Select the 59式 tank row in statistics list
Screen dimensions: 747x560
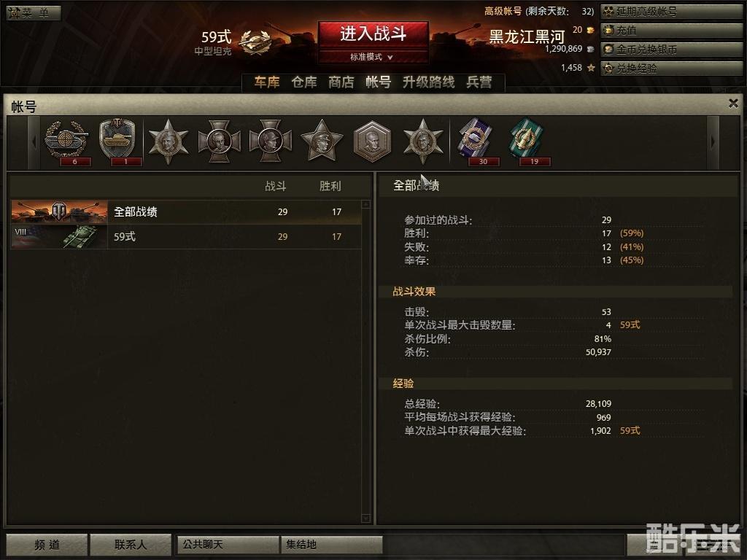(x=186, y=237)
